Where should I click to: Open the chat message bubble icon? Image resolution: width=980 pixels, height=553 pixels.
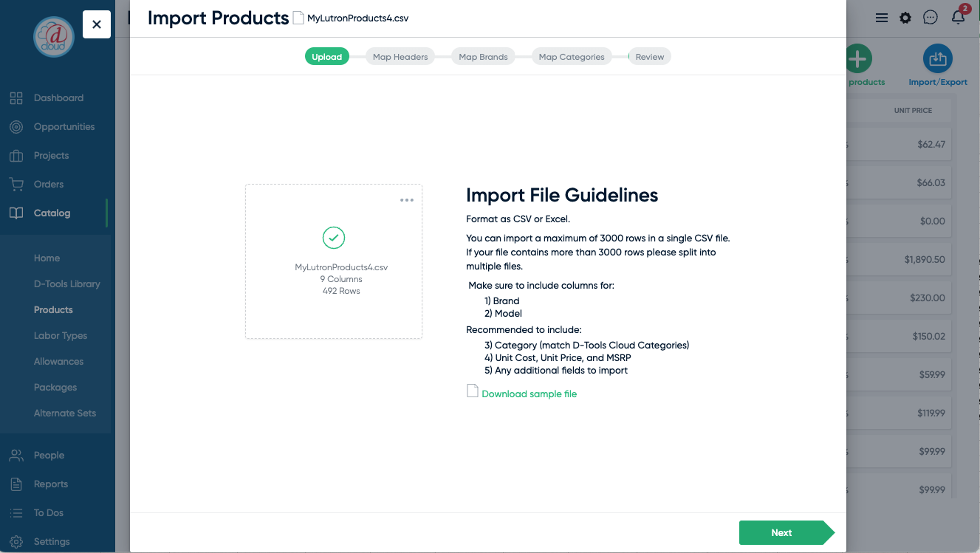point(931,18)
